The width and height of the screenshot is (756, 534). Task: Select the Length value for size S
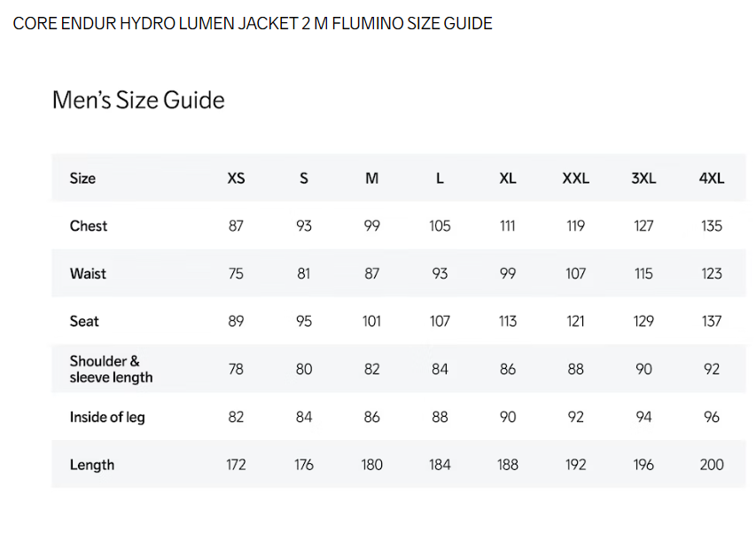pyautogui.click(x=304, y=465)
